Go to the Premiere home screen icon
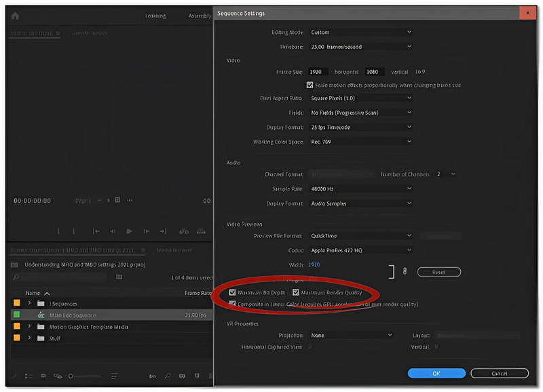 [x=15, y=16]
